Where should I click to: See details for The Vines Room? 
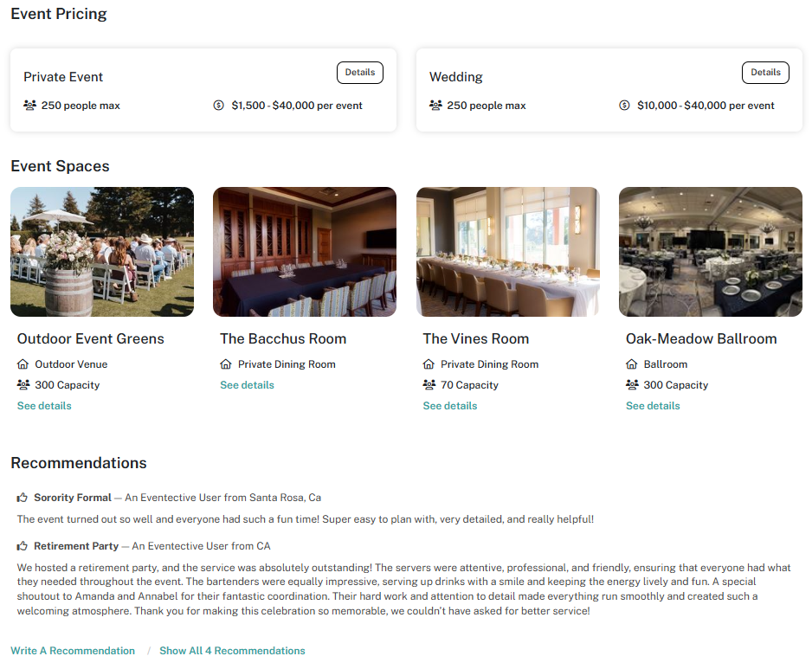pos(450,406)
